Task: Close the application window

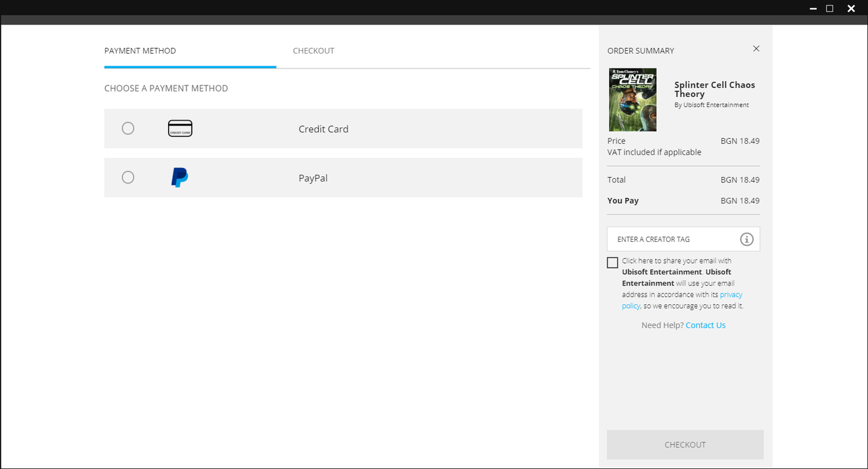Action: (x=852, y=9)
